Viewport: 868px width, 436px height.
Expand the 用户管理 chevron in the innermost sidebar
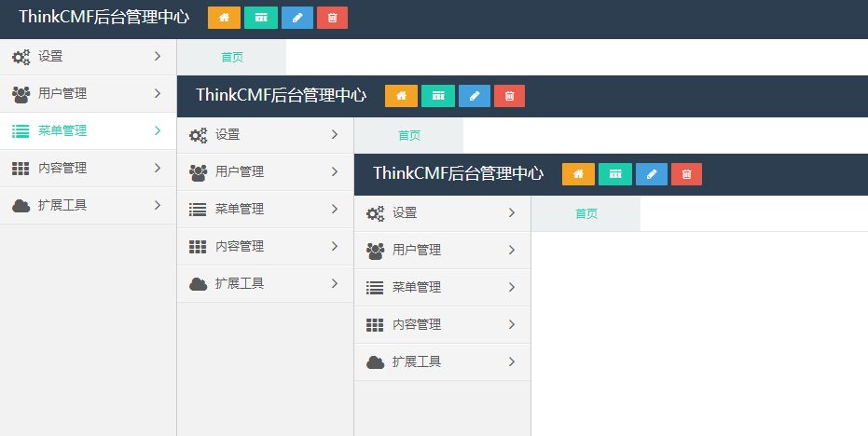pos(512,250)
